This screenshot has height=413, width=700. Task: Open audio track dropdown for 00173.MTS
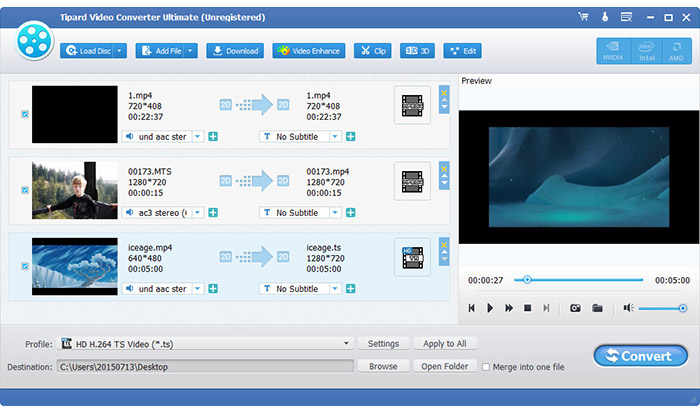click(197, 213)
